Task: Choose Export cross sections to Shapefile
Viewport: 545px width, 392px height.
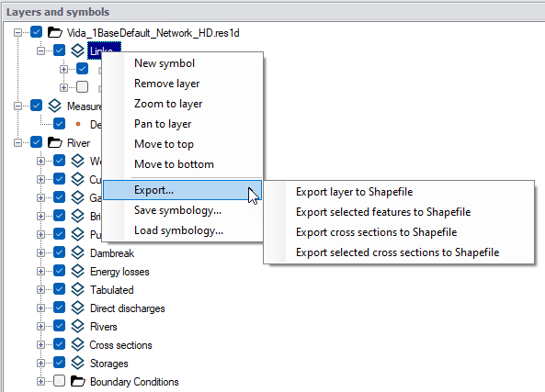Action: click(399, 232)
